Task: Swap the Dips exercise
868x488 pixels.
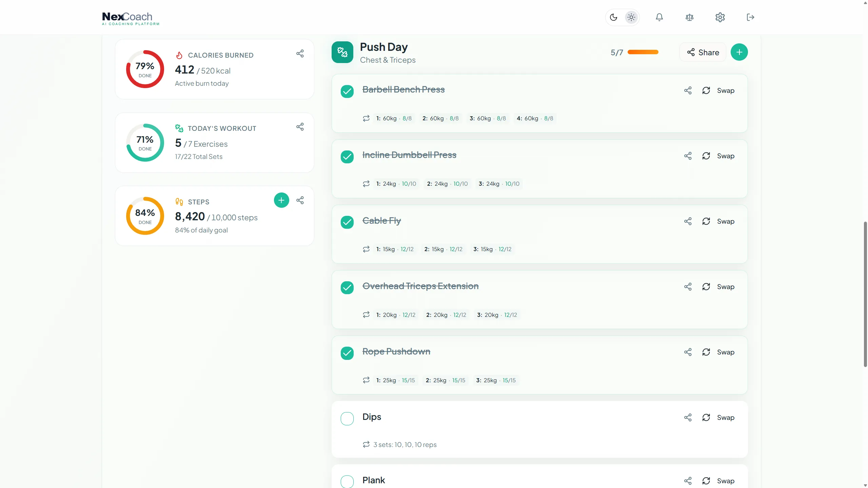Action: point(718,418)
